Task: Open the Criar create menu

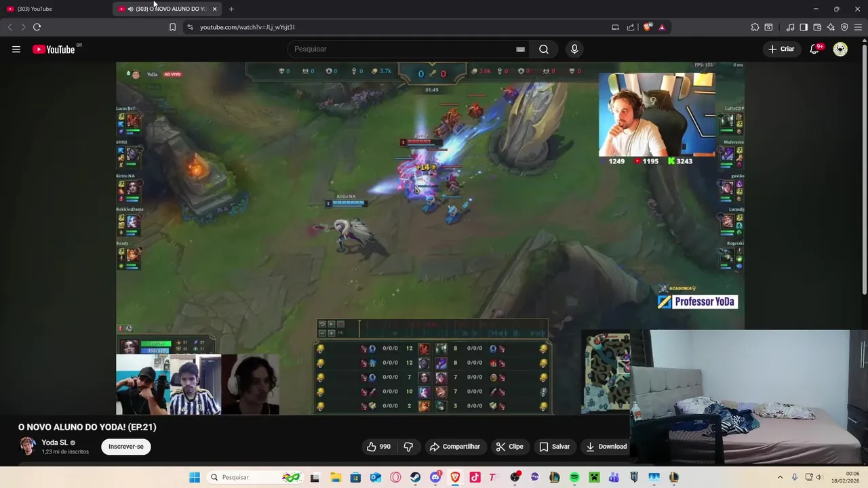Action: pyautogui.click(x=781, y=49)
